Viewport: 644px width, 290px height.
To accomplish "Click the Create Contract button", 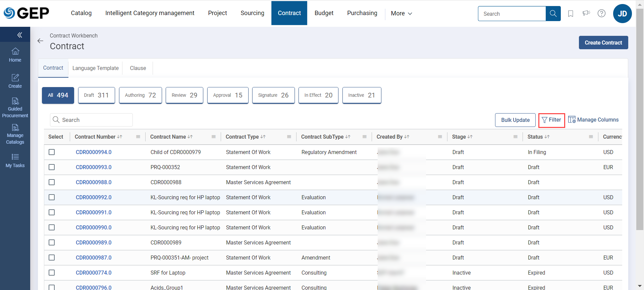I will pos(603,43).
